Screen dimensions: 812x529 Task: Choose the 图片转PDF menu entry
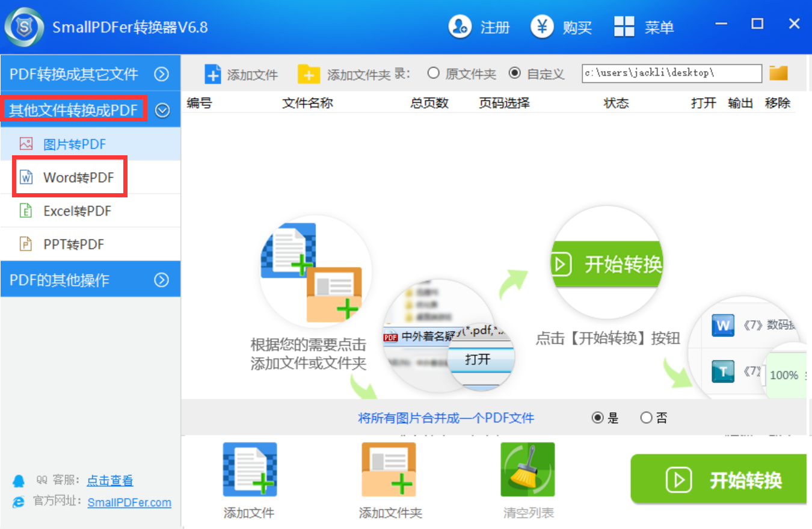click(91, 144)
